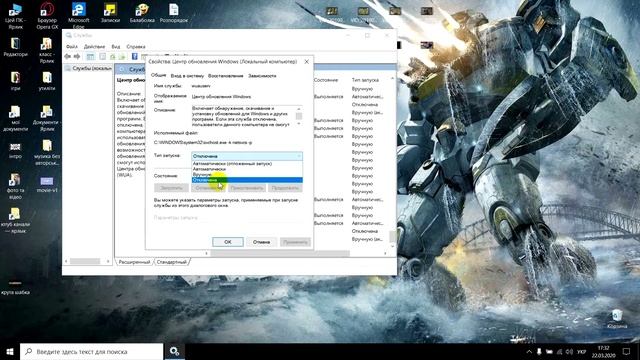Open the Вид menu in Services
Screen dimensions: 640x360
pos(116,47)
